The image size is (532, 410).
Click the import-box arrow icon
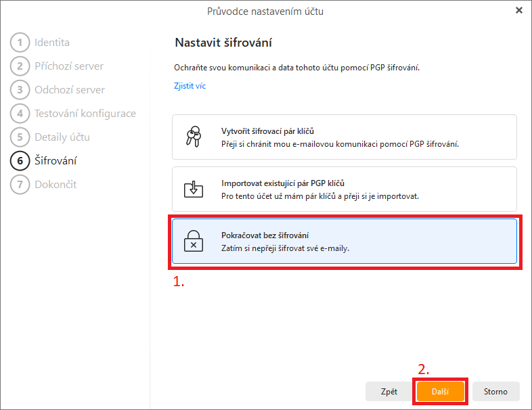point(194,189)
